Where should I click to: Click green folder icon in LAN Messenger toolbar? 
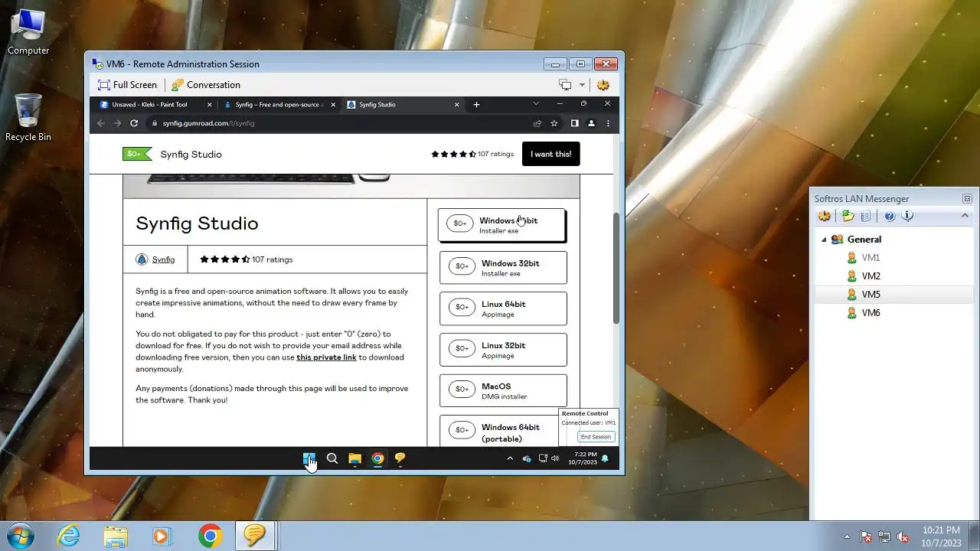pos(848,217)
